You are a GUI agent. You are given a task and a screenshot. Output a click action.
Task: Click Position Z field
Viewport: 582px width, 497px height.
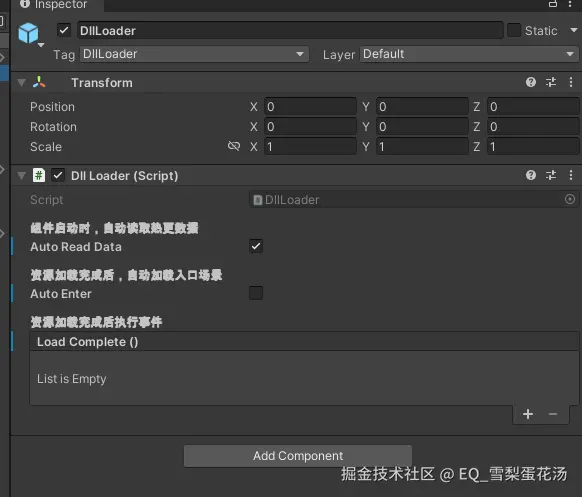pyautogui.click(x=533, y=107)
